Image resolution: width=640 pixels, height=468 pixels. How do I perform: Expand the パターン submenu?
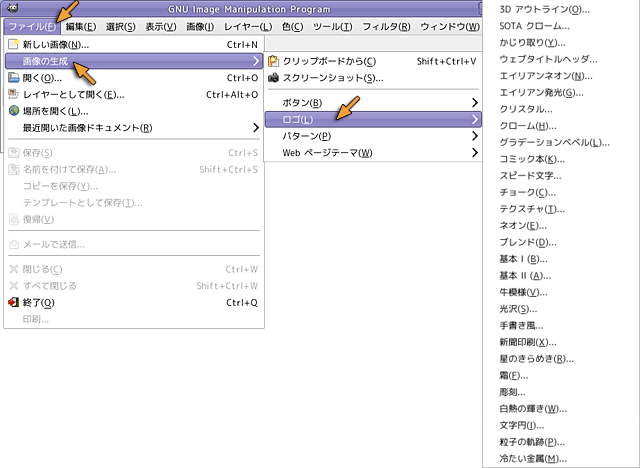(x=372, y=136)
